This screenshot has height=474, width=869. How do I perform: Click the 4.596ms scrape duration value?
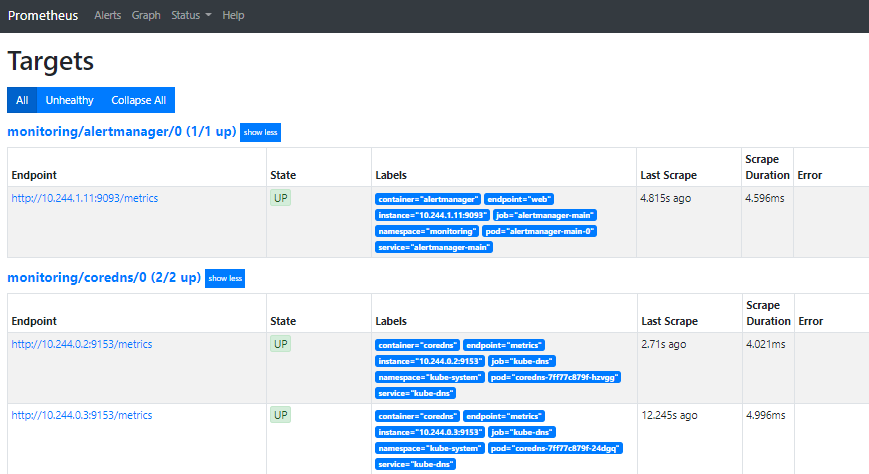pos(765,198)
